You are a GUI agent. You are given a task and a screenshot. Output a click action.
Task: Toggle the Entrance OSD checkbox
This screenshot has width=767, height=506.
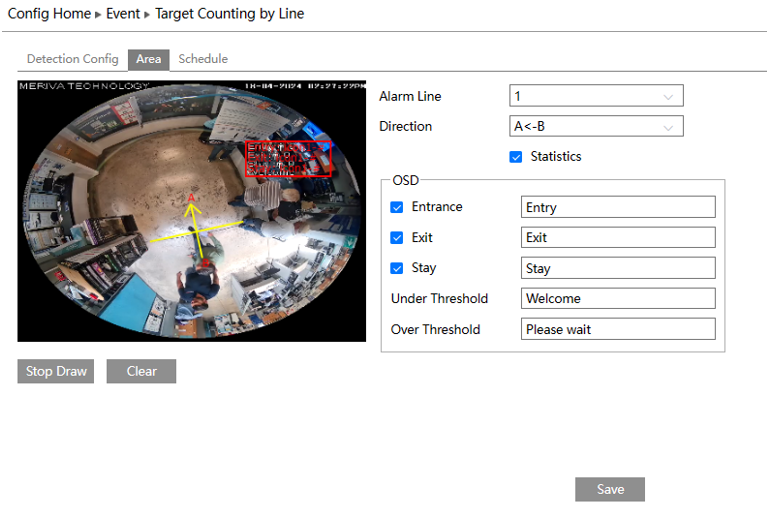pyautogui.click(x=397, y=207)
